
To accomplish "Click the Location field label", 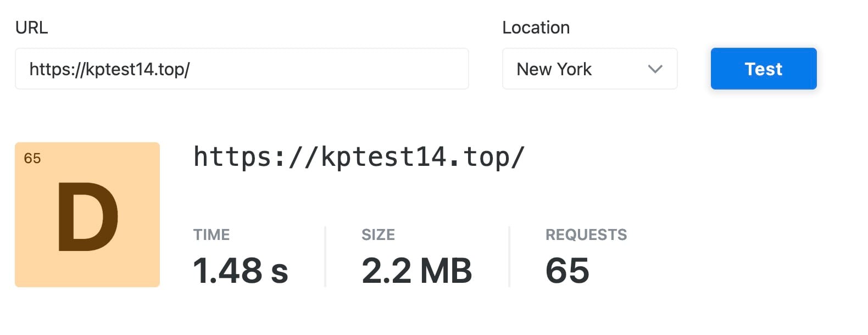I will (536, 27).
